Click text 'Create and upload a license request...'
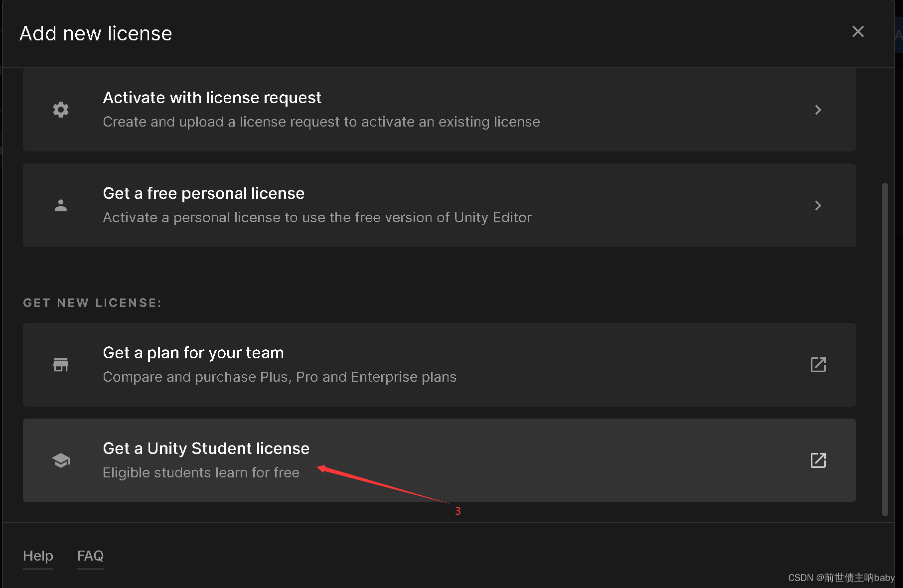Screen dimensions: 903x588 point(321,122)
